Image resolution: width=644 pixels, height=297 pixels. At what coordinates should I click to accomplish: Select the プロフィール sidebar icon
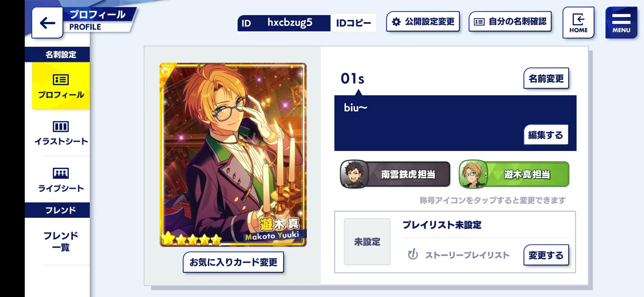pos(61,80)
